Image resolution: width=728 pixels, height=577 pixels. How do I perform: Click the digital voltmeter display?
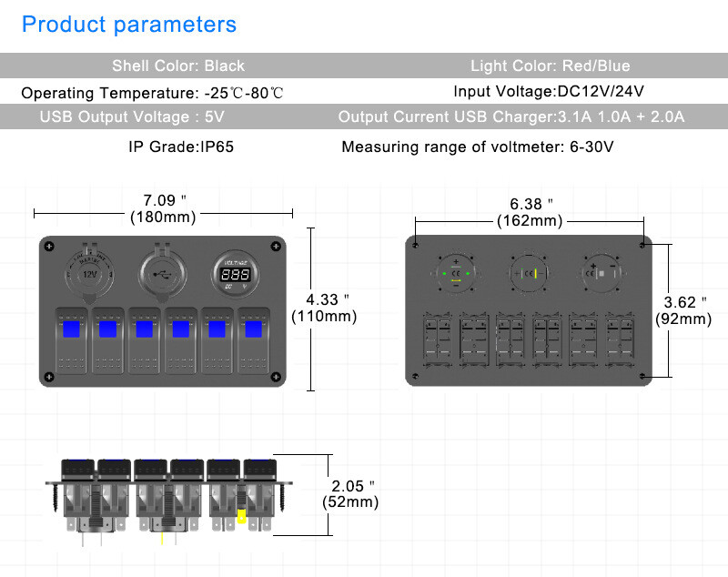[236, 274]
